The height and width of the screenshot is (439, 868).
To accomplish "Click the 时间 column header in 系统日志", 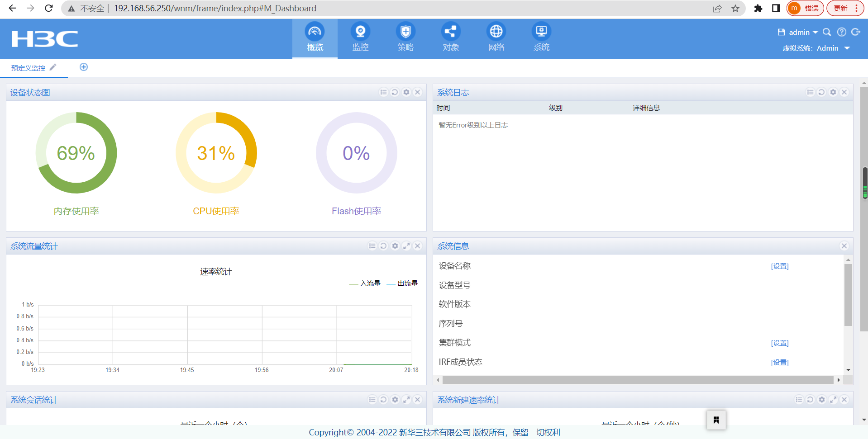I will pyautogui.click(x=443, y=108).
